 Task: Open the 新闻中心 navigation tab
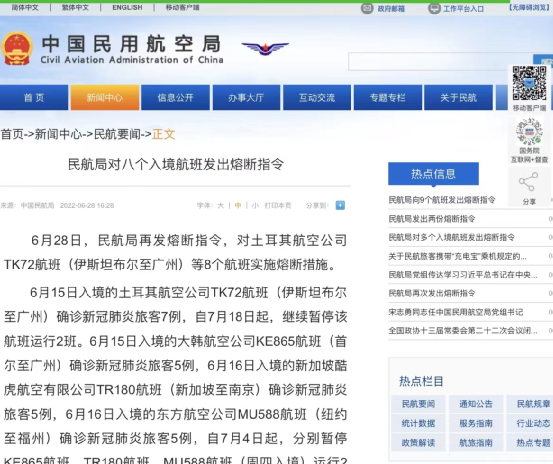(x=105, y=97)
